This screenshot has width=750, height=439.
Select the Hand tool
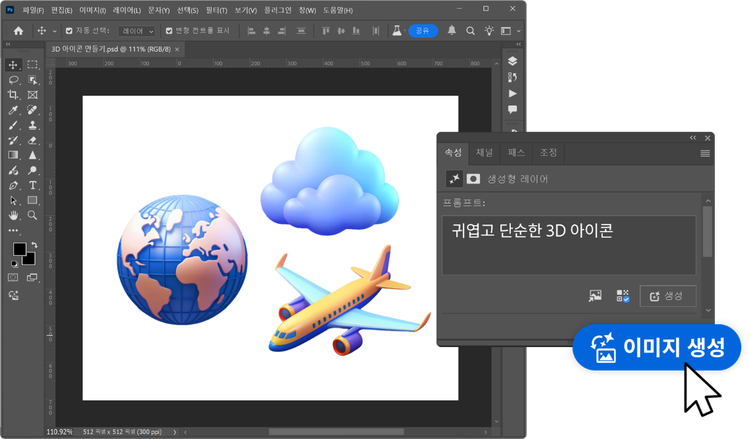coord(13,215)
